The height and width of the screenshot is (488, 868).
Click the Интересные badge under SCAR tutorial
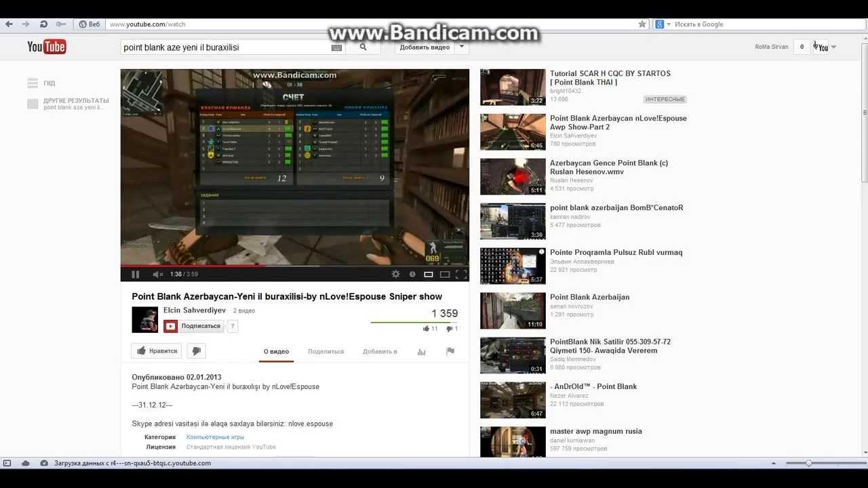tap(665, 100)
